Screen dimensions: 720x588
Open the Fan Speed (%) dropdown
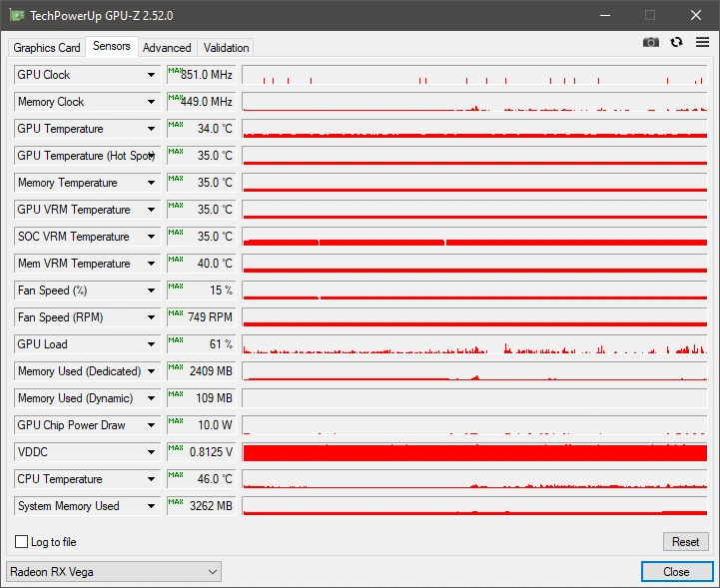click(x=87, y=291)
